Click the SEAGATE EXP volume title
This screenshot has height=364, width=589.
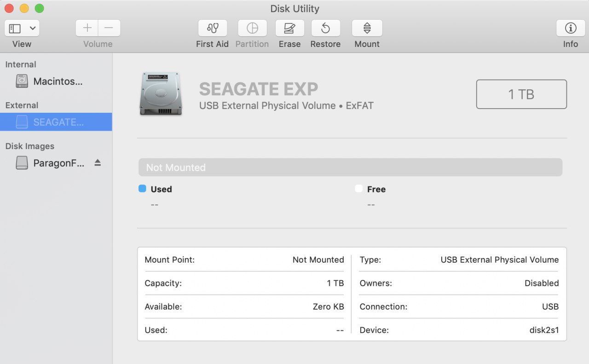coord(259,89)
